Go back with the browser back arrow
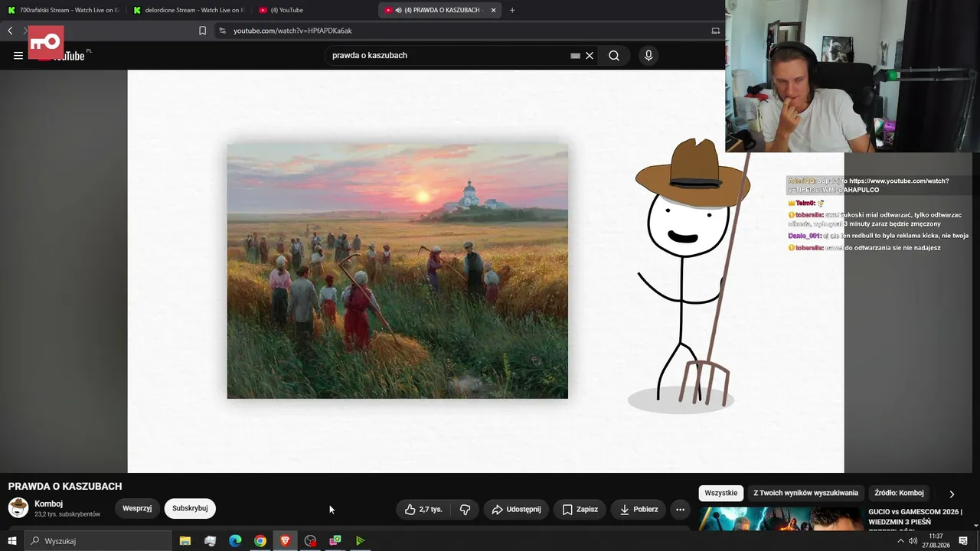This screenshot has height=551, width=980. pyautogui.click(x=10, y=31)
